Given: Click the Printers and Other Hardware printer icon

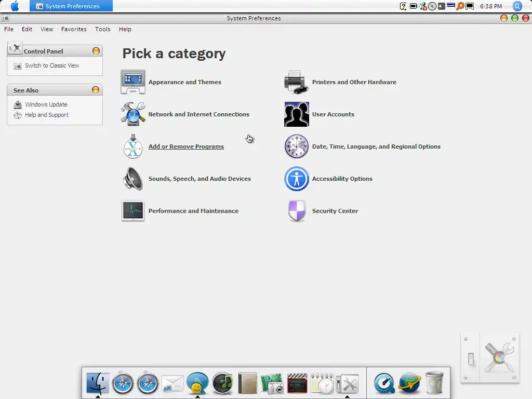Looking at the screenshot, I should pyautogui.click(x=296, y=82).
